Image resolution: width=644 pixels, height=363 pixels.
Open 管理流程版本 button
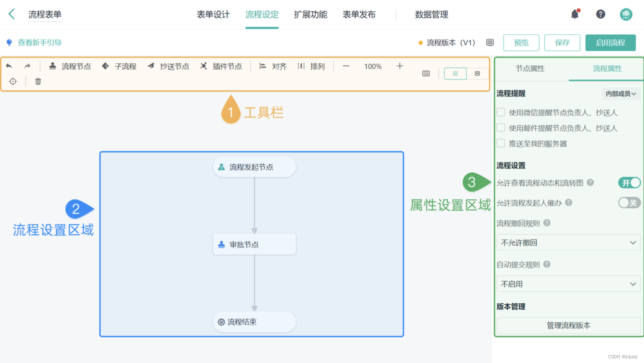tap(569, 325)
